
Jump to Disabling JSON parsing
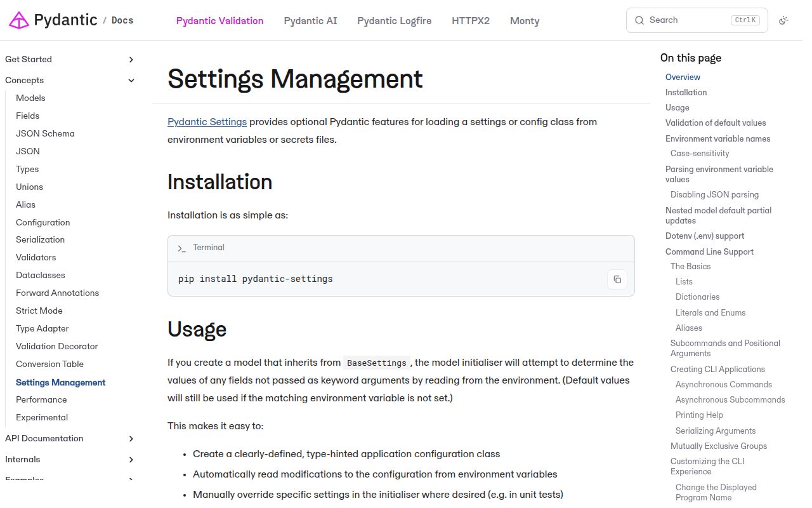coord(714,194)
